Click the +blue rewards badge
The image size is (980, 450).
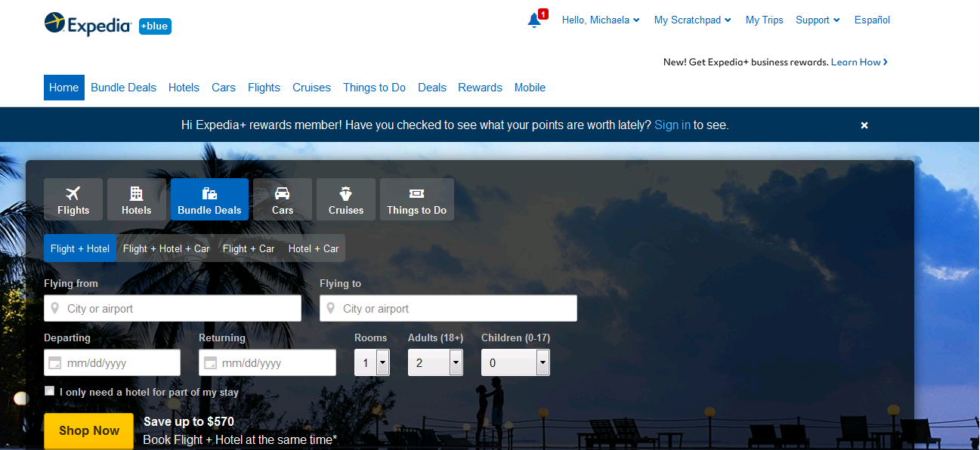[155, 26]
